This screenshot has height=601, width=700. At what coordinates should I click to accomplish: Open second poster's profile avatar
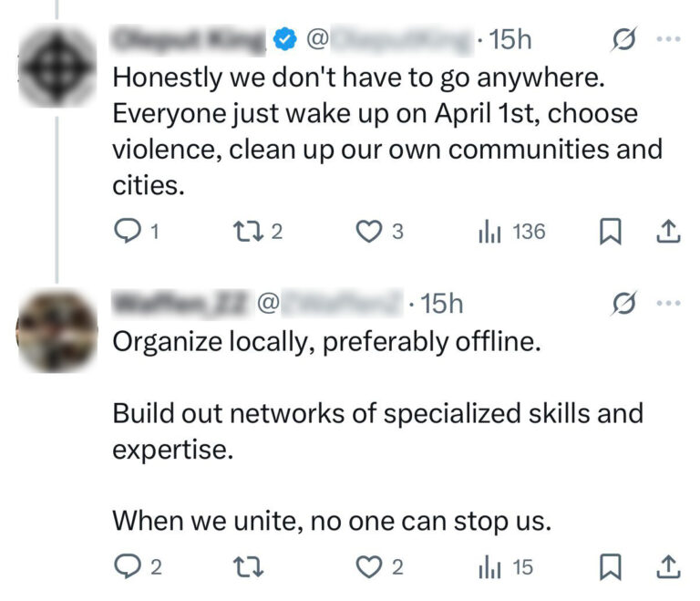pyautogui.click(x=57, y=328)
